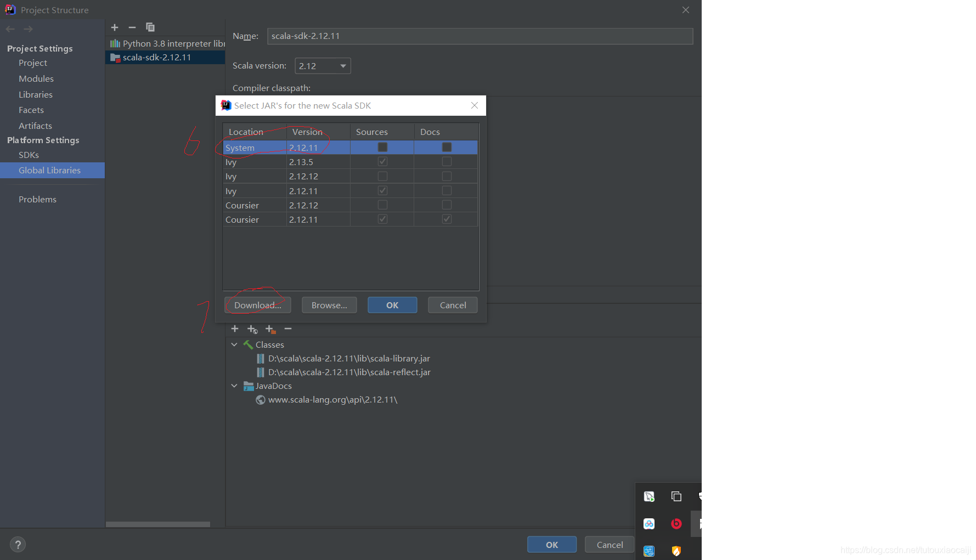Click Cancel in Project Structure window
Screen dimensions: 976x560
tap(610, 545)
